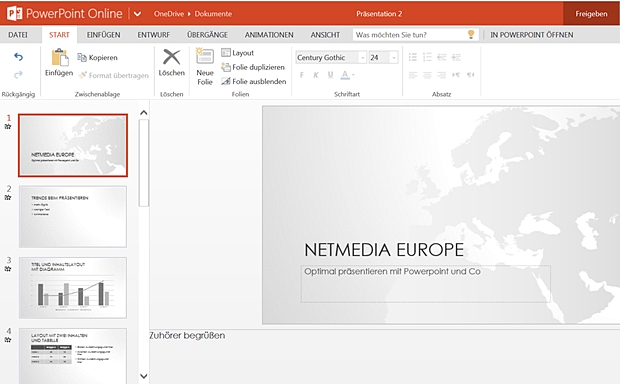
Task: Click the animation star icon under slide 1
Action: pos(8,127)
